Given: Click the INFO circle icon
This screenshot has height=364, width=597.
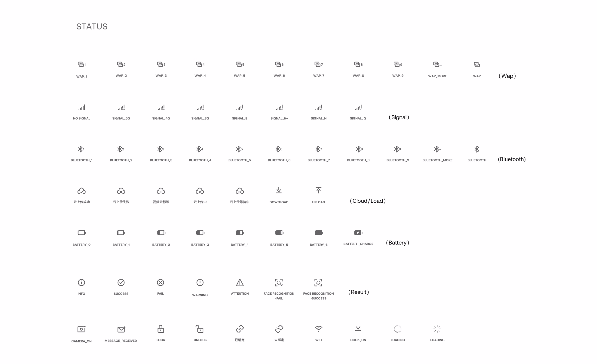Looking at the screenshot, I should (x=81, y=283).
